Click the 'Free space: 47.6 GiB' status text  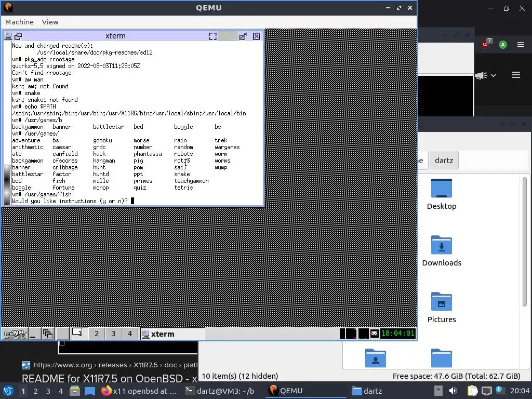pos(456,376)
